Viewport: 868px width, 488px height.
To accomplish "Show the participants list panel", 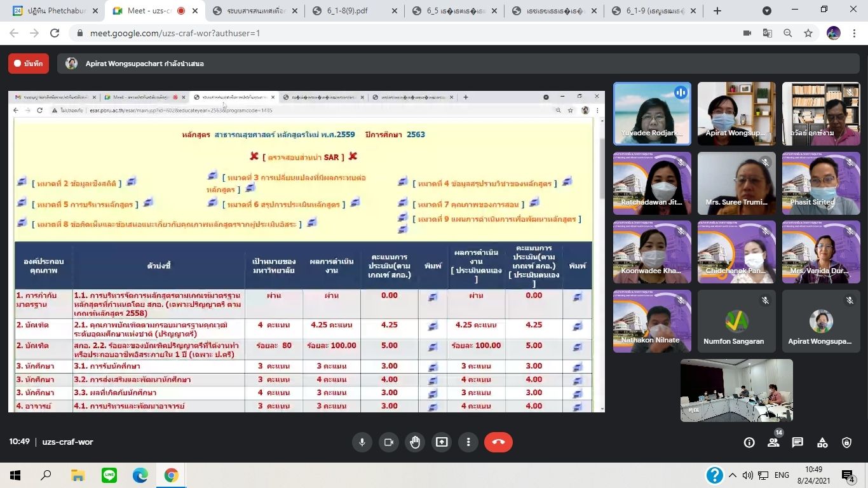I will [x=773, y=443].
